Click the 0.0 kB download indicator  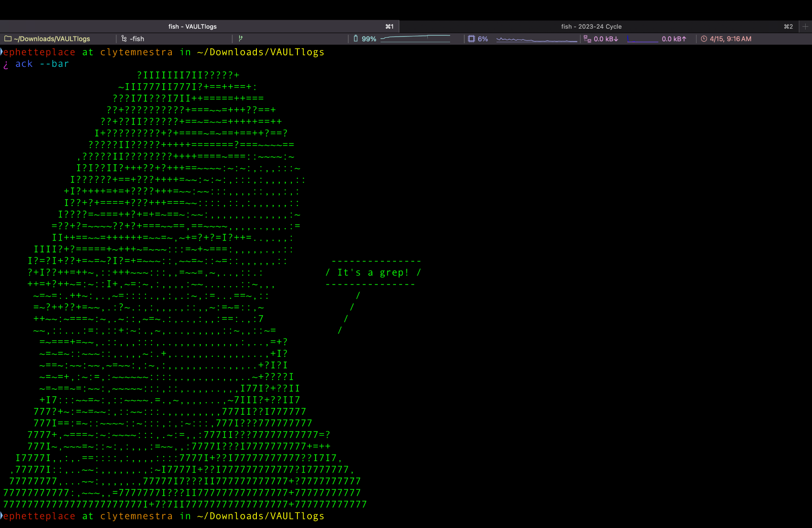[606, 39]
